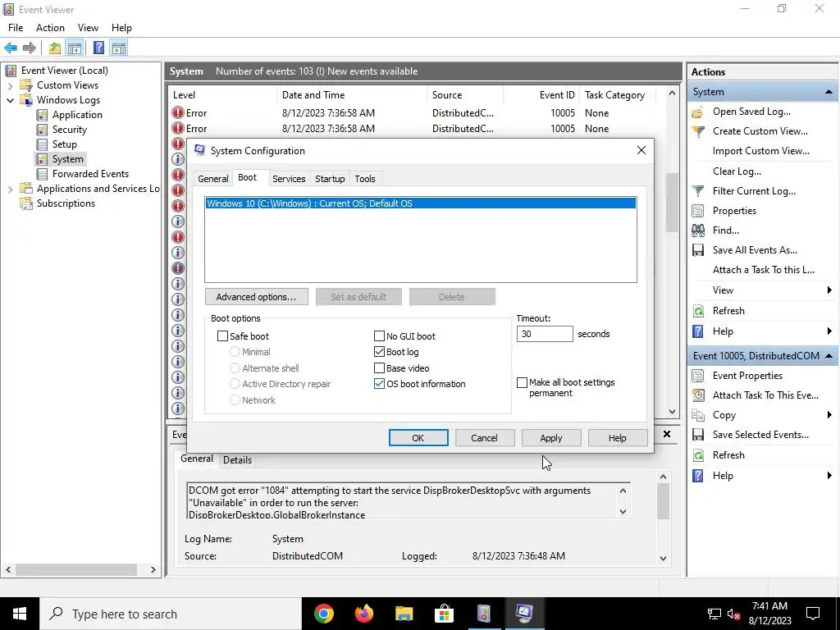Click Save All Events As action
The height and width of the screenshot is (630, 840).
pyautogui.click(x=755, y=250)
